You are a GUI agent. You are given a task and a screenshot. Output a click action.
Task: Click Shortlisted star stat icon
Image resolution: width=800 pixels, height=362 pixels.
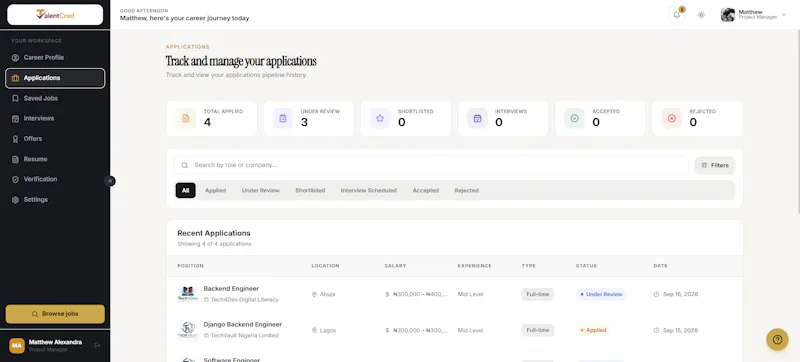380,118
